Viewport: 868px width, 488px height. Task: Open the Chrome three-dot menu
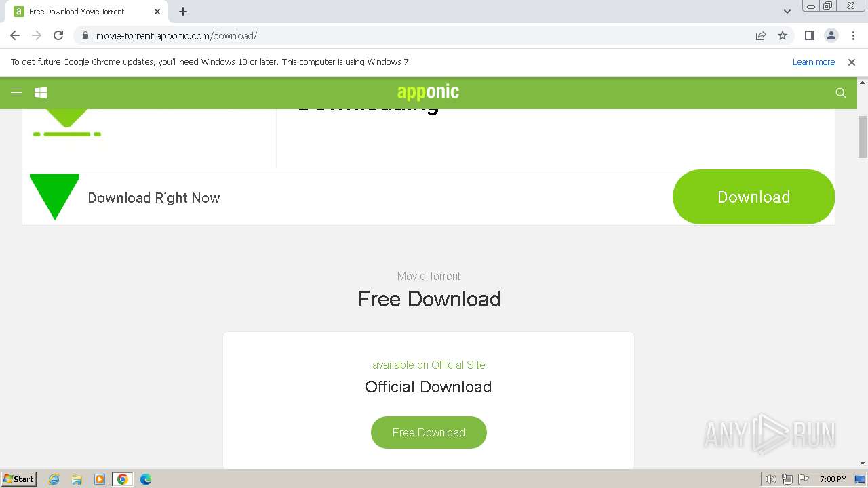(853, 36)
